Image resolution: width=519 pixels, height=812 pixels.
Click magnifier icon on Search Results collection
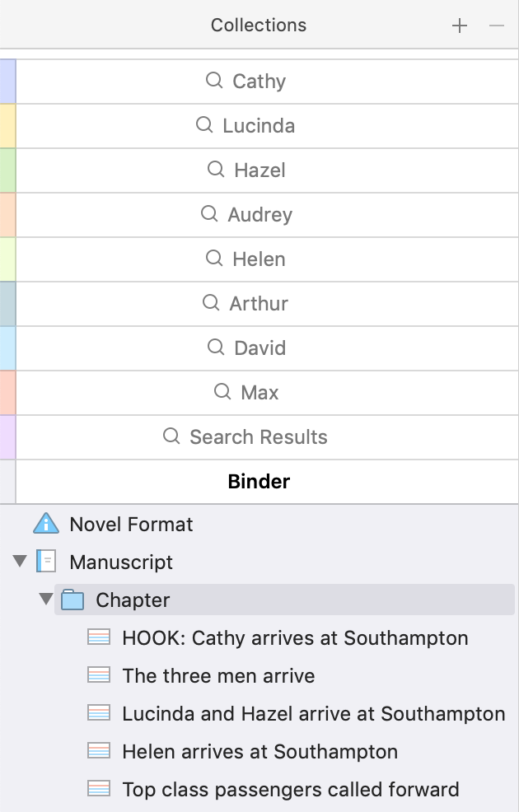(171, 436)
